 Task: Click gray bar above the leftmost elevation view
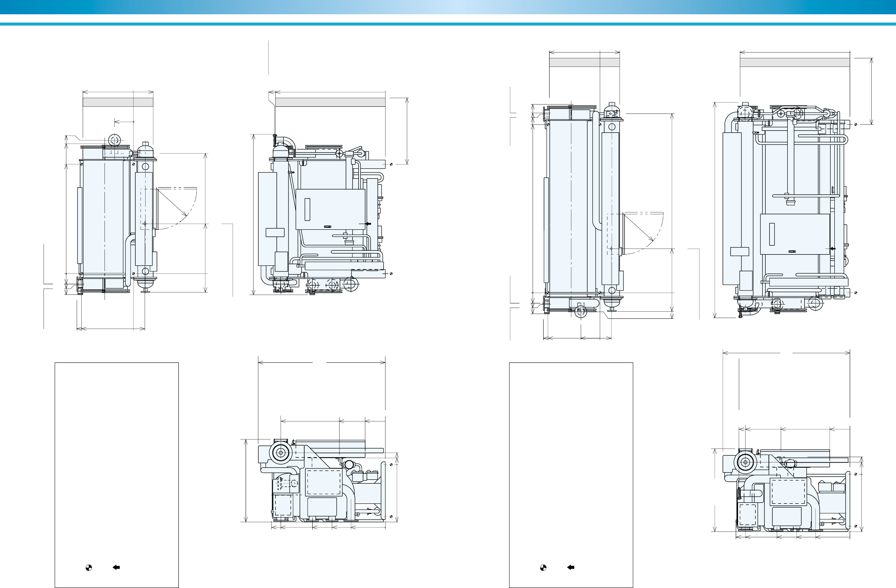117,102
